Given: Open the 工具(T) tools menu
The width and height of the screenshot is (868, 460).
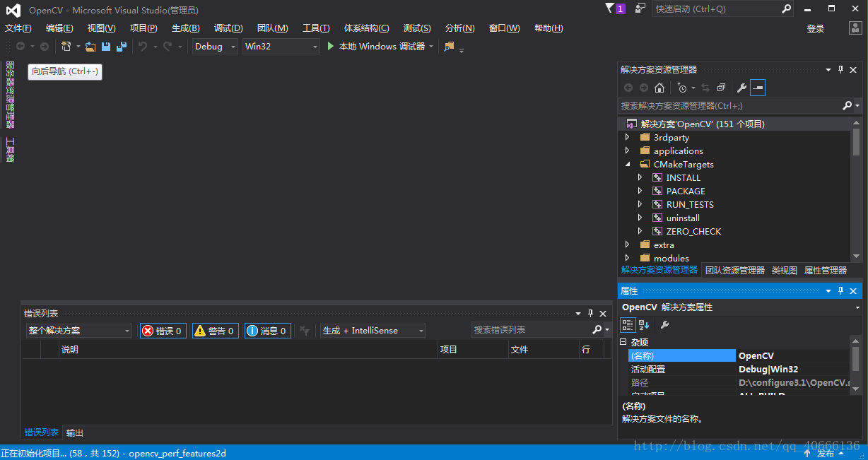Looking at the screenshot, I should (316, 28).
